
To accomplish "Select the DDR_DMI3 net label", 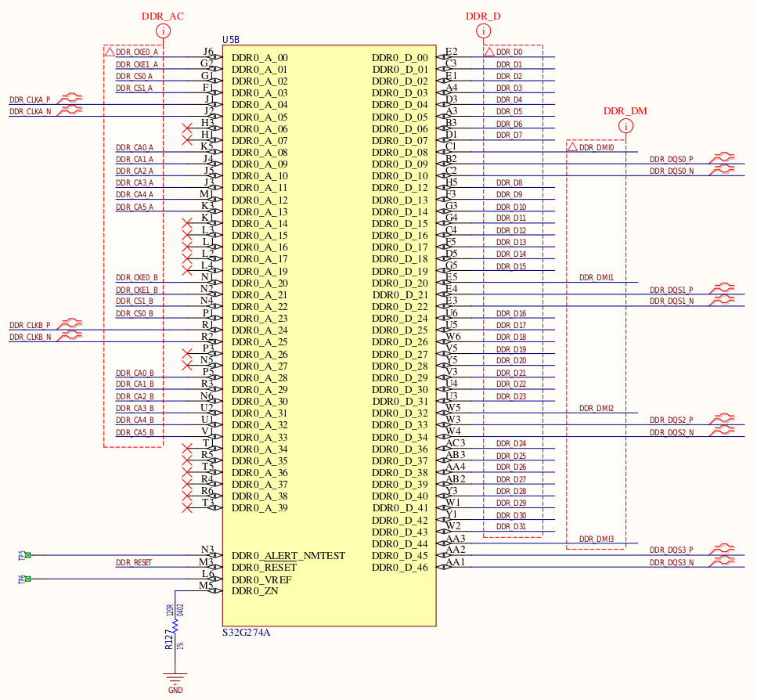I will (x=597, y=539).
